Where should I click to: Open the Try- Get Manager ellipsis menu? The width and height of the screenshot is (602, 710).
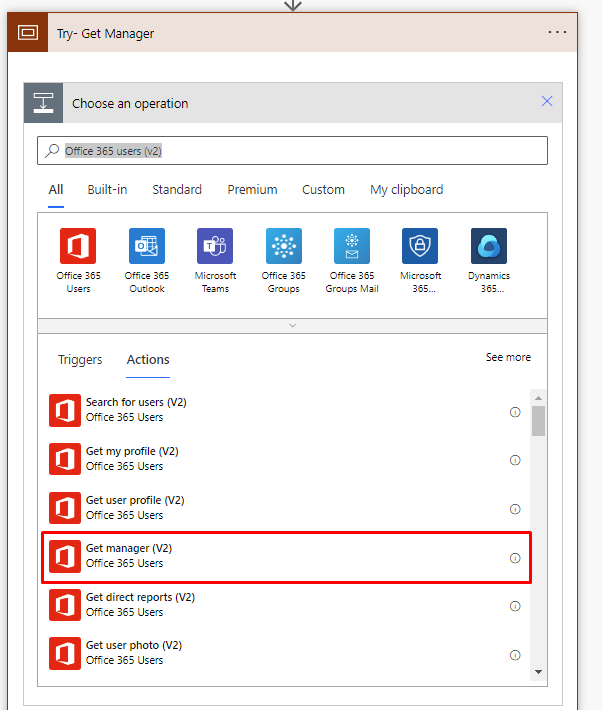[x=557, y=33]
